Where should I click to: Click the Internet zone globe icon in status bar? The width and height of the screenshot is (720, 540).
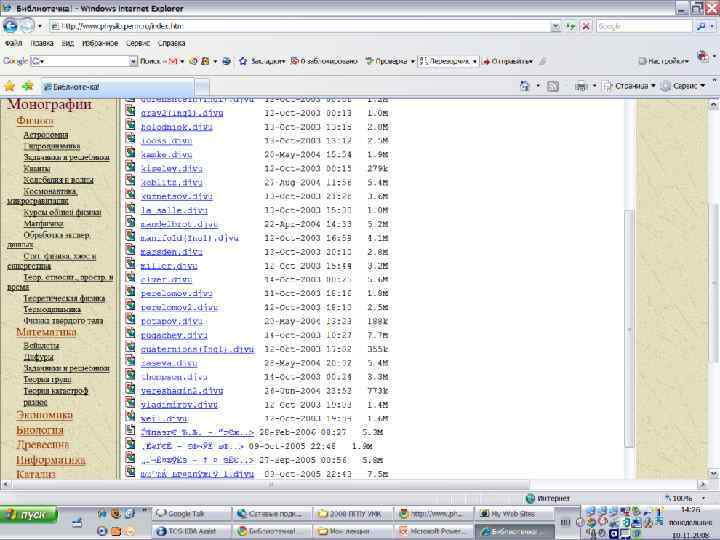(x=530, y=498)
